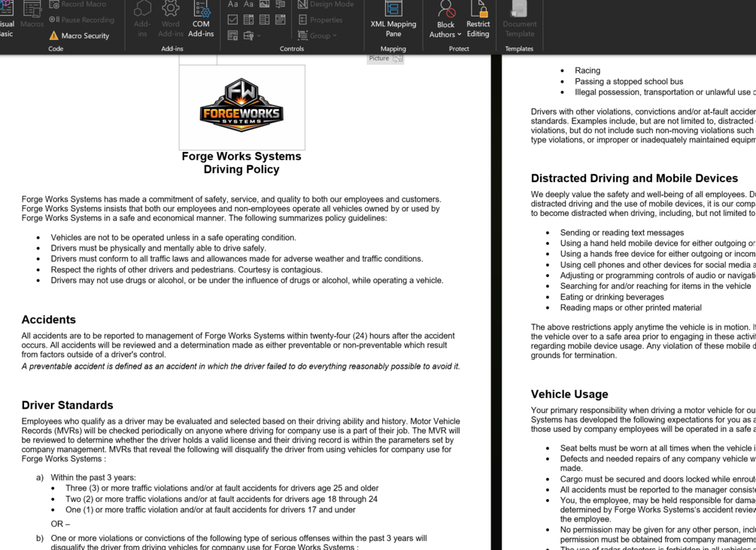
Task: Click 'Passing a stopped school bus' bullet
Action: click(629, 81)
